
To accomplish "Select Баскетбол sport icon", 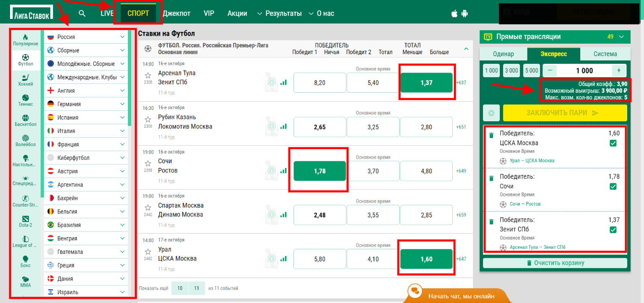I will [x=26, y=118].
